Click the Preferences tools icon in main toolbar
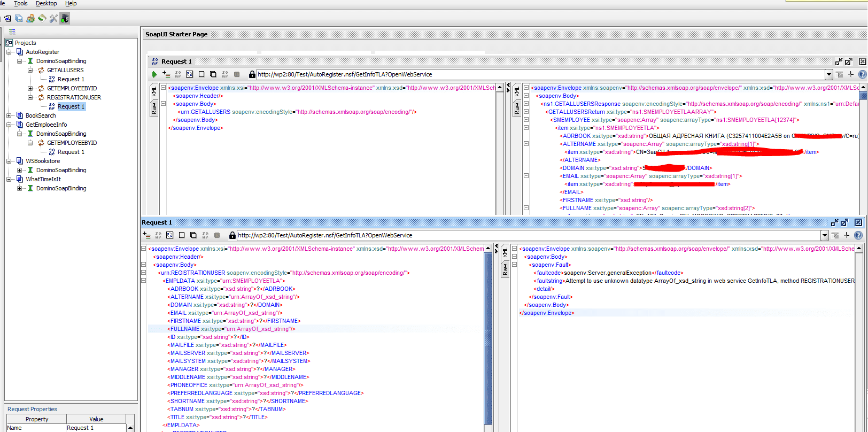The height and width of the screenshot is (432, 868). point(53,18)
